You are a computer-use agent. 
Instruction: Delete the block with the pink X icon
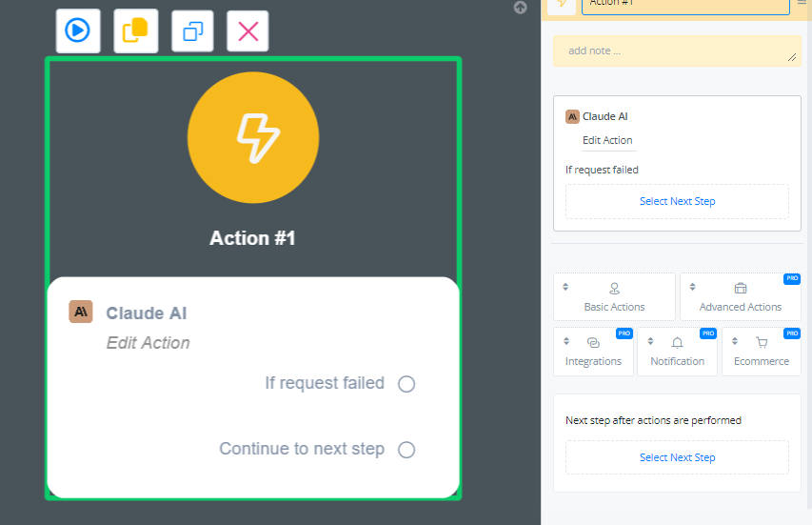[248, 31]
